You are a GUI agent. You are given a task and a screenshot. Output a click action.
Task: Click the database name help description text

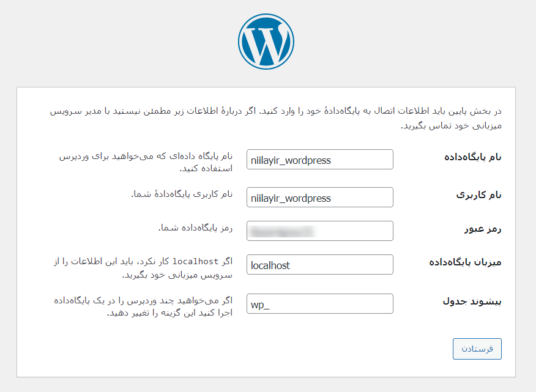point(146,162)
